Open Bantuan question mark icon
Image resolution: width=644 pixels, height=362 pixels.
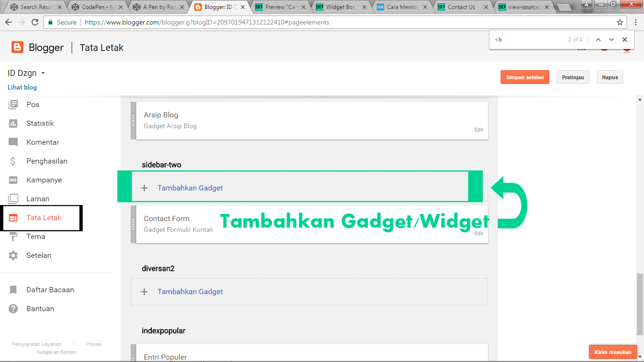point(13,308)
